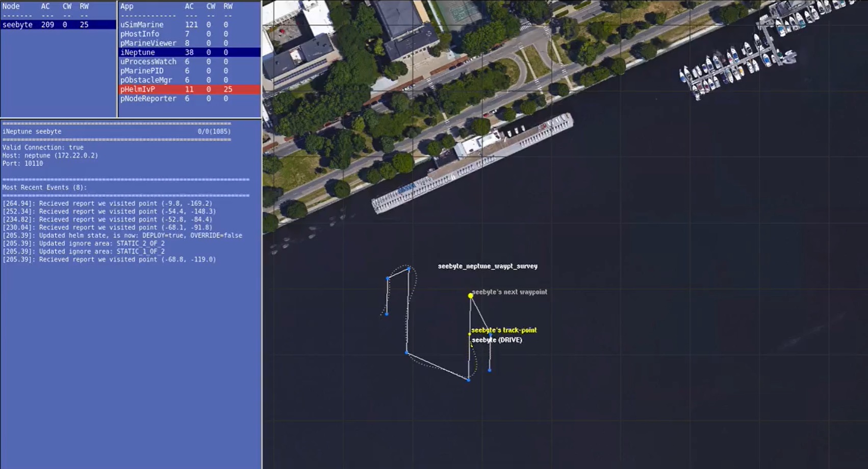868x469 pixels.
Task: Click the DEPLOY=true helm state event line
Action: [x=122, y=235]
